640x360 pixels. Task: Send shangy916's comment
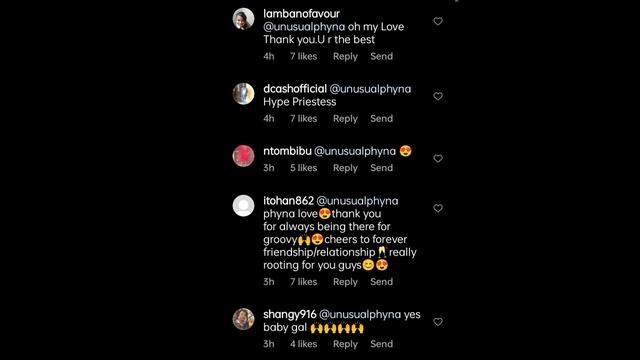point(381,344)
